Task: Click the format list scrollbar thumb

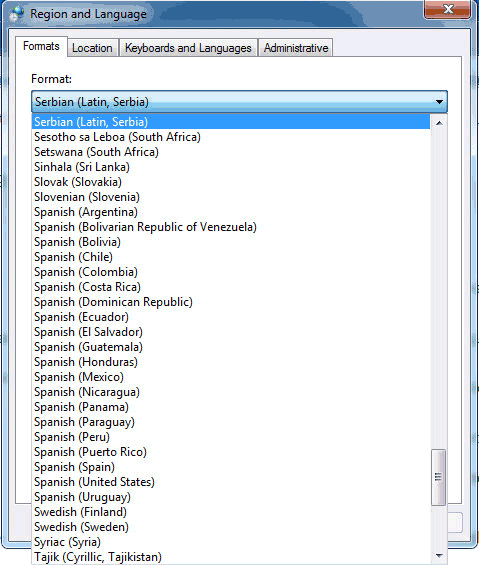Action: 439,477
